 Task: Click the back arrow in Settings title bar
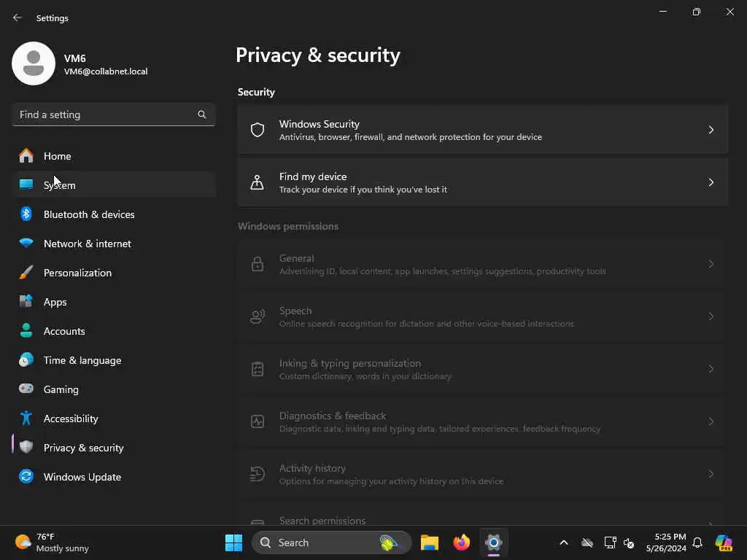coord(18,17)
